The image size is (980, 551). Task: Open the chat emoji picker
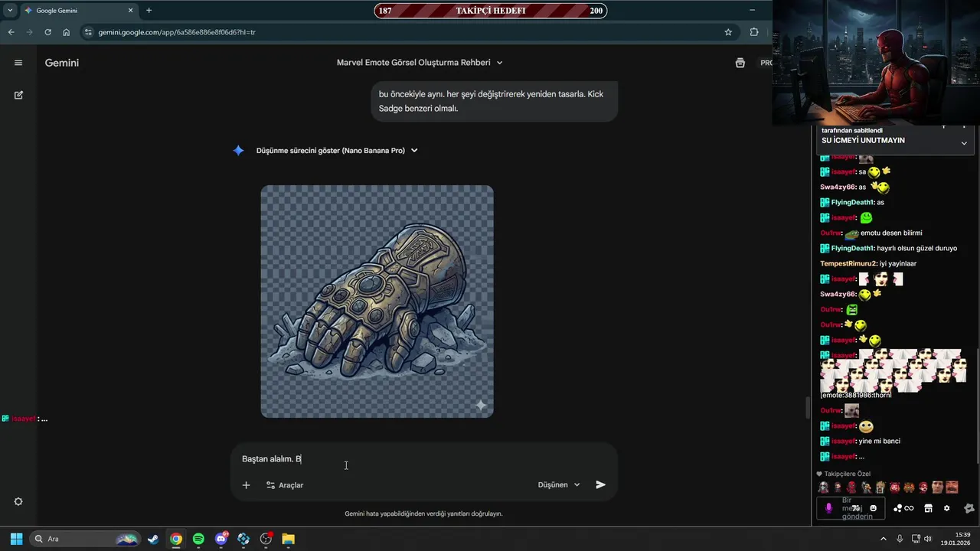pyautogui.click(x=873, y=508)
